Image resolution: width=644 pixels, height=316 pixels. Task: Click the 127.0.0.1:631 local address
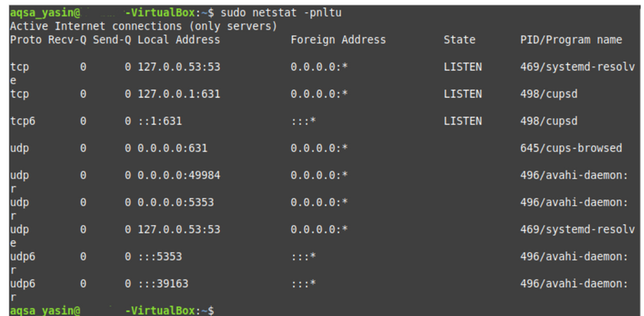(179, 94)
